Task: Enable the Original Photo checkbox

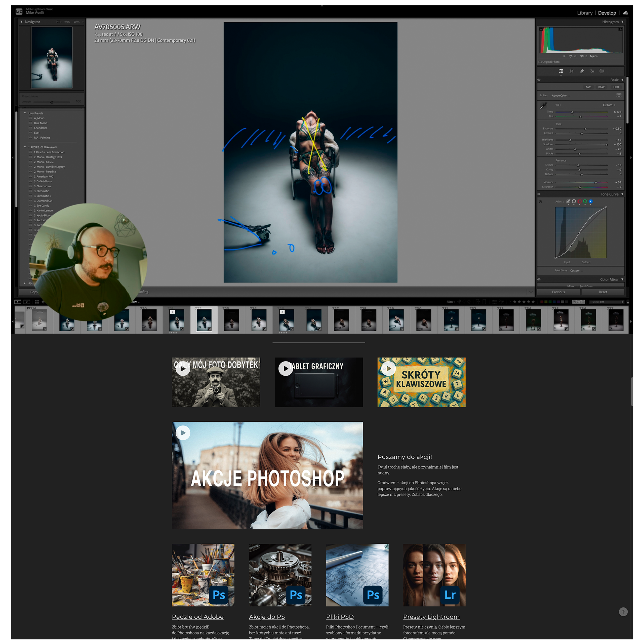Action: (x=540, y=62)
